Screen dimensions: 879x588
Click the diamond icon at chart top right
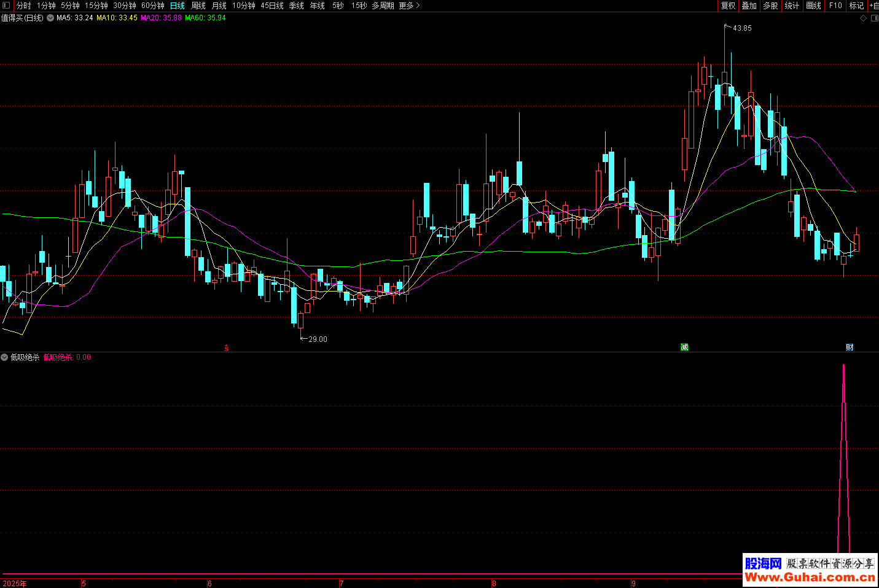(x=863, y=18)
